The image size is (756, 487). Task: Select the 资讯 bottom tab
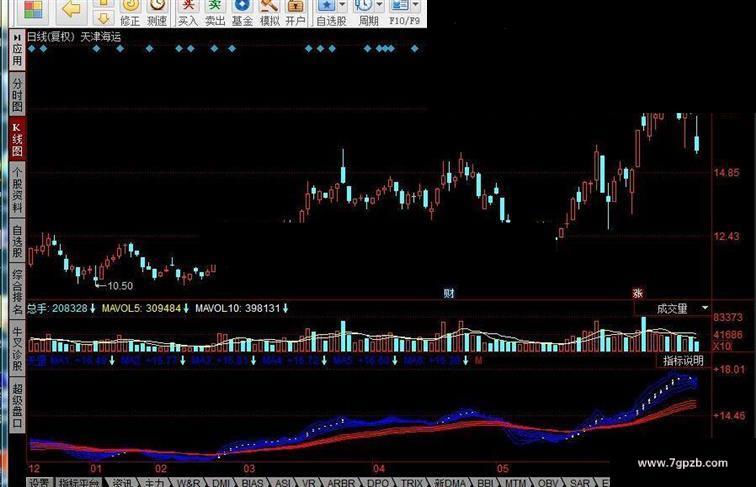(122, 482)
